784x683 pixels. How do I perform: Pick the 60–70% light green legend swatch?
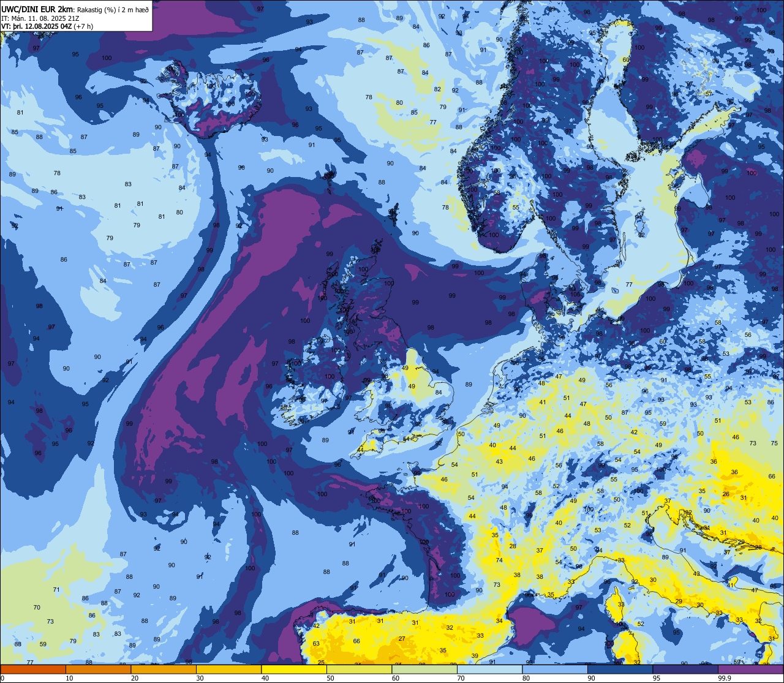(424, 670)
